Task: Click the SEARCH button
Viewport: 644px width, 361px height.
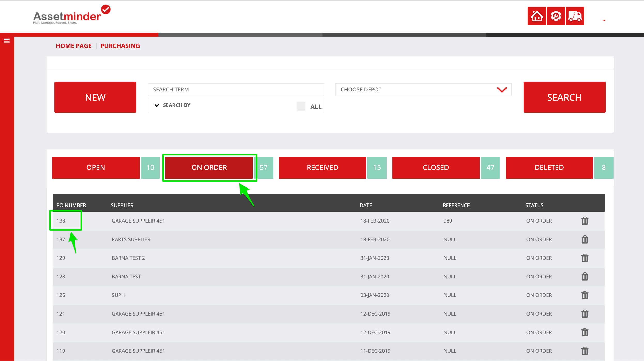Action: (x=564, y=97)
